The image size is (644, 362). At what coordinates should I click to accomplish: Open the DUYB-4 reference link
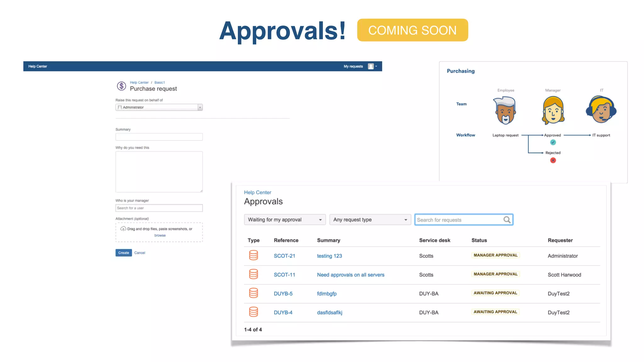pyautogui.click(x=283, y=312)
